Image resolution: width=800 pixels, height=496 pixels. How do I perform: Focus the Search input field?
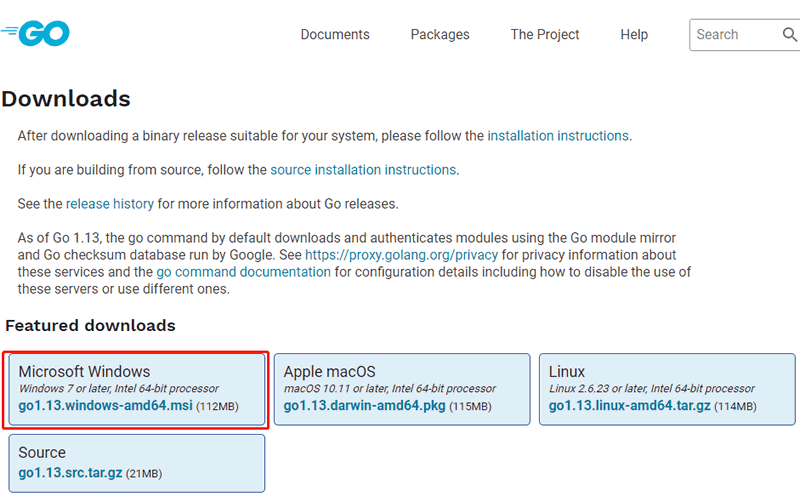735,35
